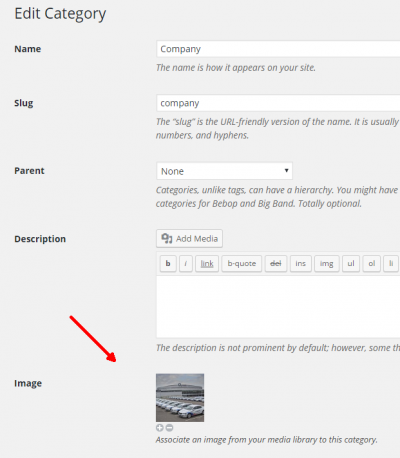The height and width of the screenshot is (458, 400).
Task: Insert blockquote with b-quote button
Action: pos(242,264)
